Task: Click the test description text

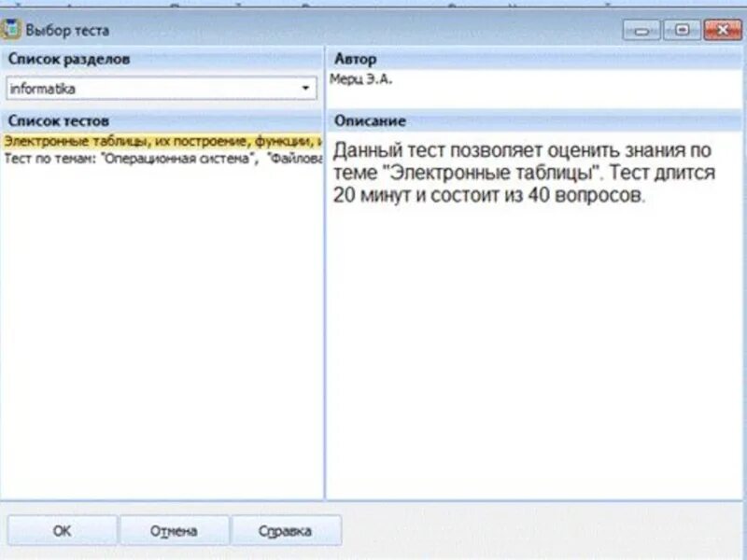Action: (524, 173)
